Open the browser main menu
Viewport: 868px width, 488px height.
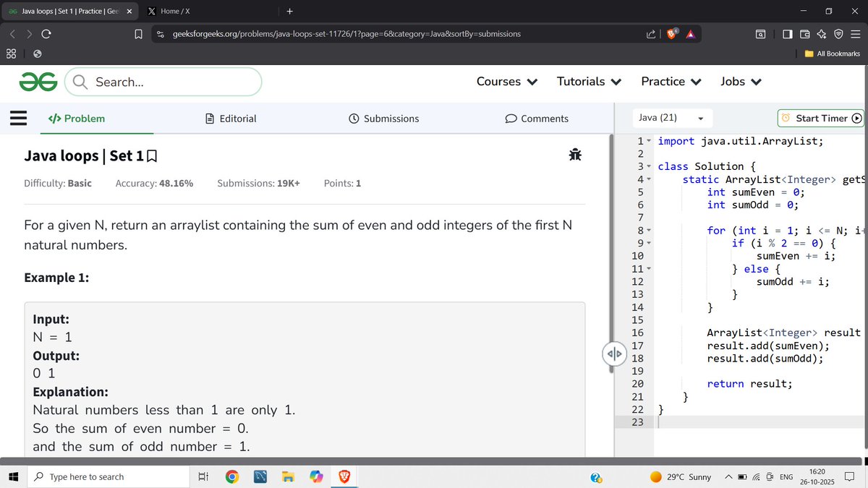[x=854, y=34]
